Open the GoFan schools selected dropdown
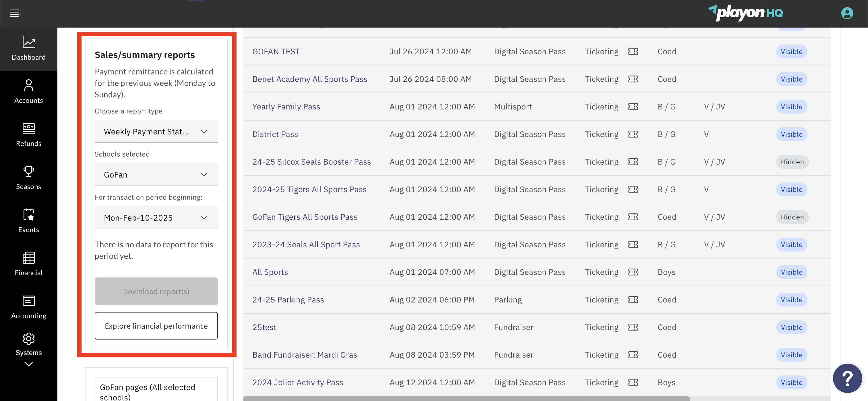The height and width of the screenshot is (401, 868). pos(156,174)
